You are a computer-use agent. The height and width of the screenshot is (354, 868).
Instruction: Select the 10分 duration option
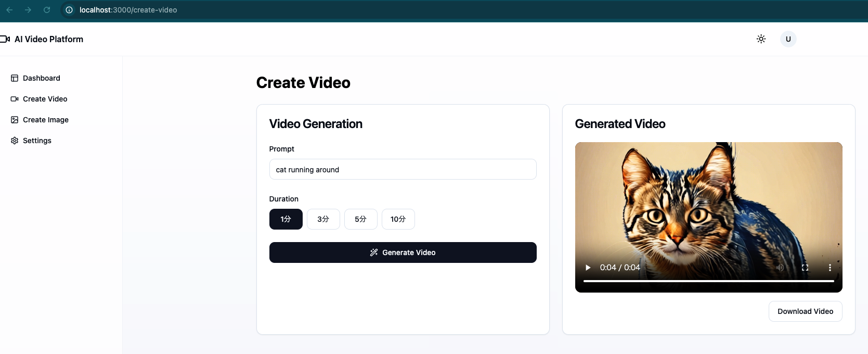[x=398, y=219]
